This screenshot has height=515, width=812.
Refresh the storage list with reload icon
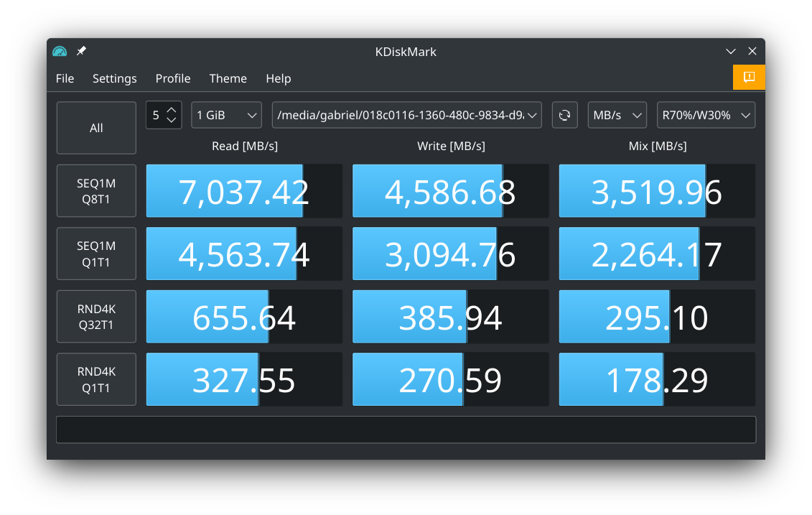pyautogui.click(x=565, y=115)
